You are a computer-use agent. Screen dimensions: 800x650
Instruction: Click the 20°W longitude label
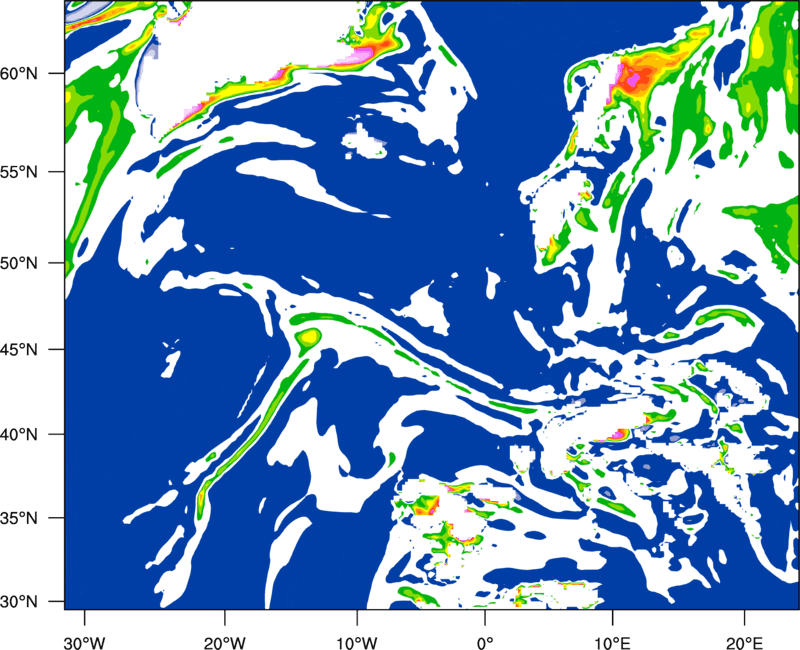coord(224,643)
